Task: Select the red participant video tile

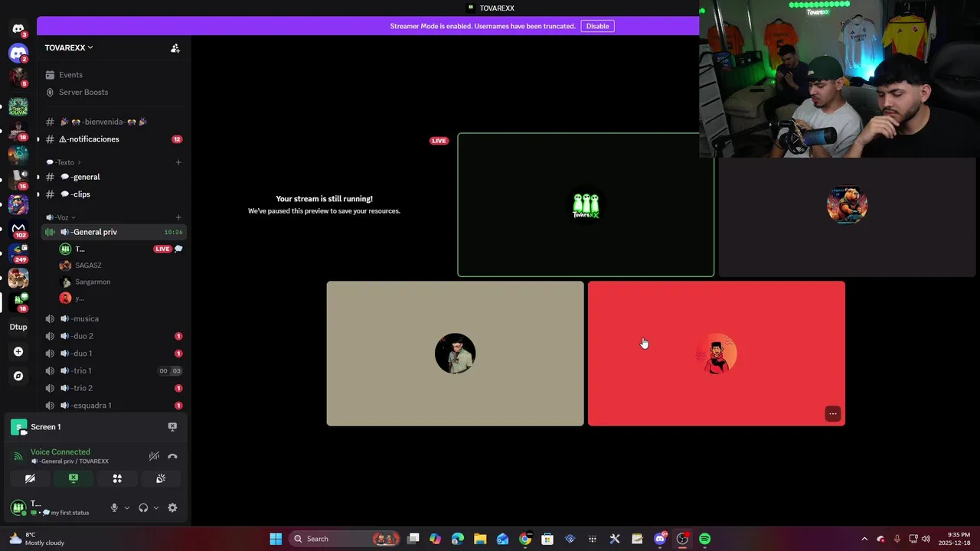Action: pos(717,354)
